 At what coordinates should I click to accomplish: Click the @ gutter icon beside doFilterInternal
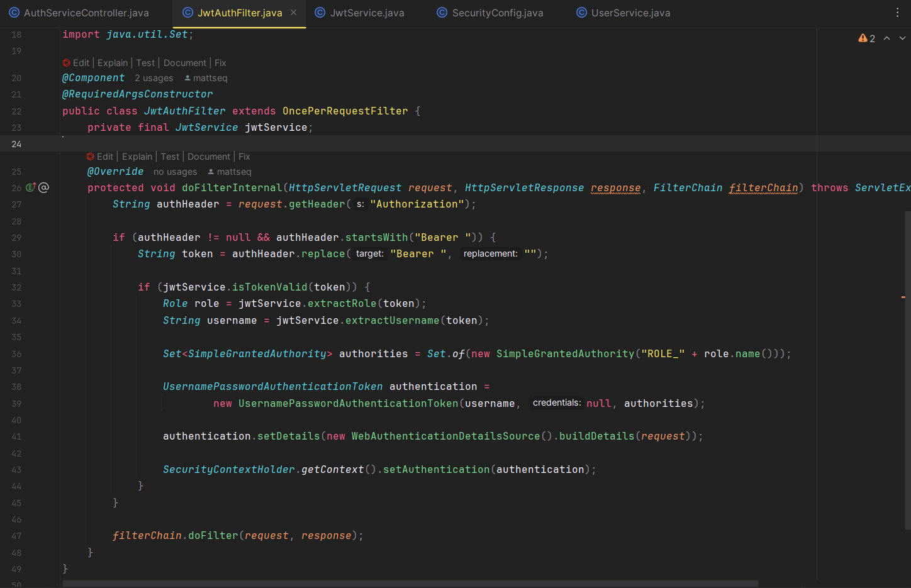[x=43, y=187]
